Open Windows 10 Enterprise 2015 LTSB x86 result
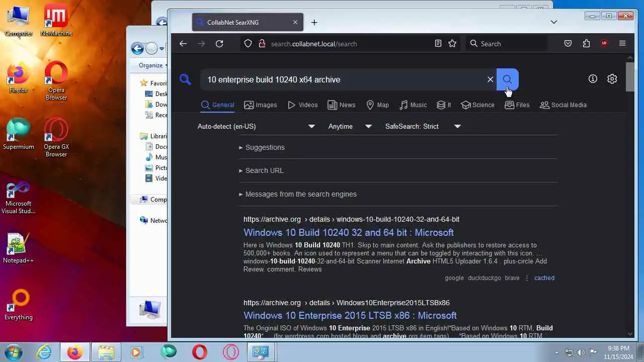The image size is (644, 362). point(350,315)
